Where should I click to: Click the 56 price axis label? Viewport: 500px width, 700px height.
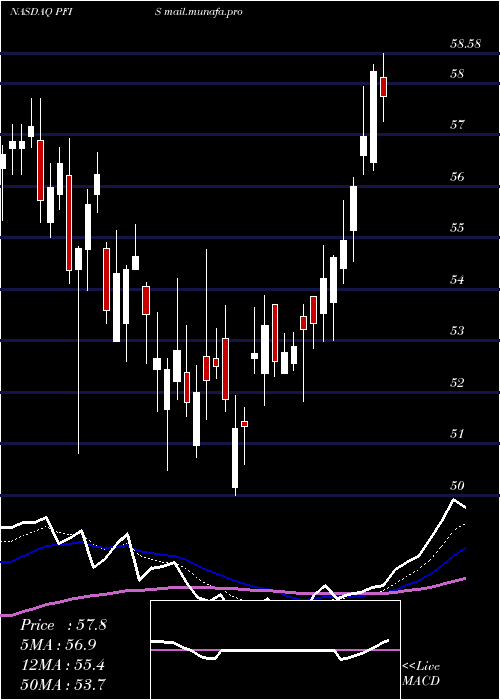[x=457, y=177]
